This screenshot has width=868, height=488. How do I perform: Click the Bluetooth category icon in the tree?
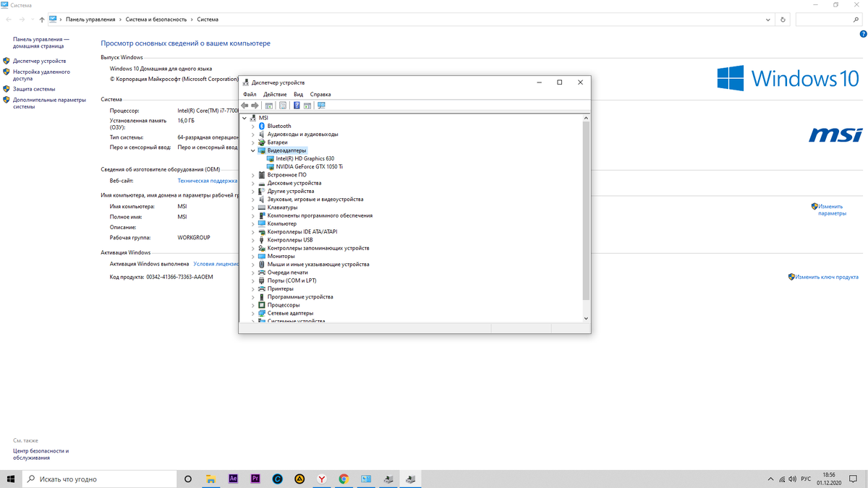pos(262,126)
